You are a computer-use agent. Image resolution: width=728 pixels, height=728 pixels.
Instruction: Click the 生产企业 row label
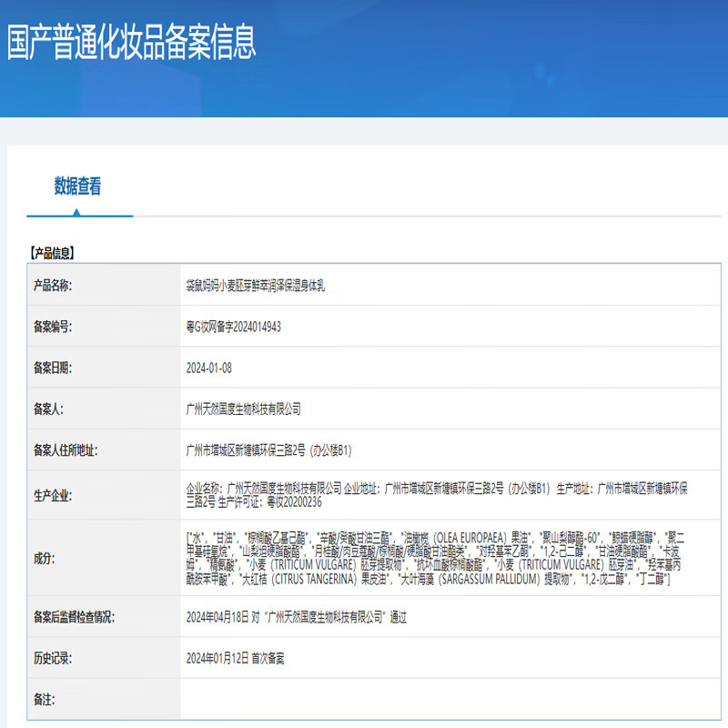53,496
